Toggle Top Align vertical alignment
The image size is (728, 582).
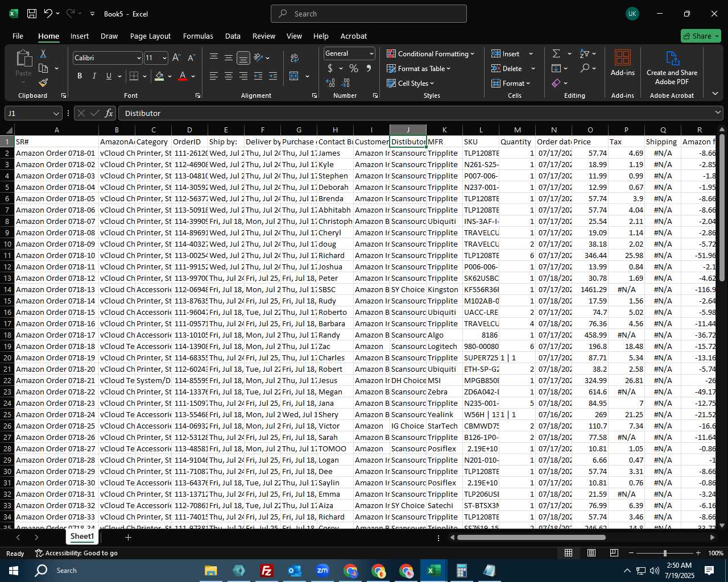click(214, 58)
